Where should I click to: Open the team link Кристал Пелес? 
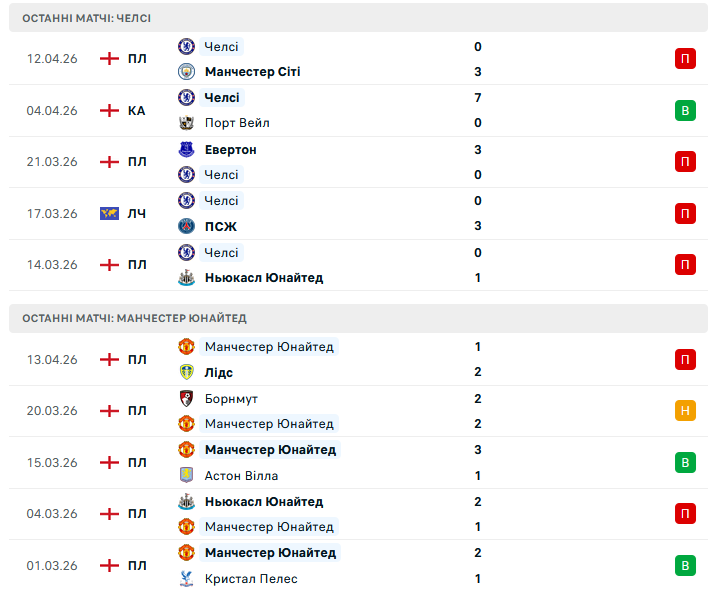(x=251, y=579)
